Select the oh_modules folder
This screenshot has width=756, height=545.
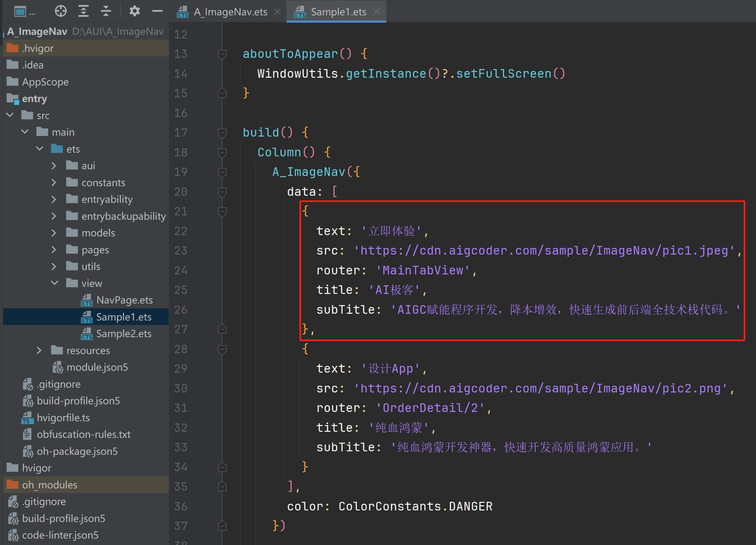[x=50, y=485]
